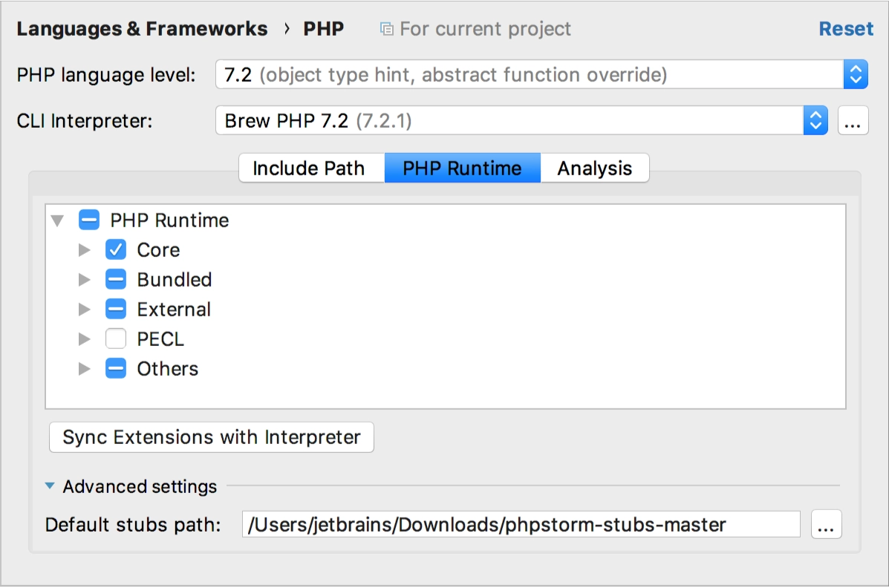Click the For current project icon
This screenshot has height=588, width=889.
[387, 29]
